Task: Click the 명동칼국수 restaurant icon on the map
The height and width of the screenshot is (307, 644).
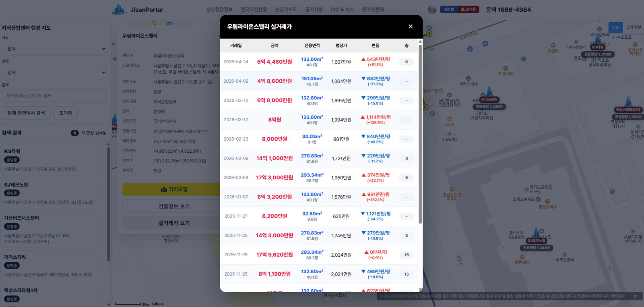Action: tap(548, 201)
